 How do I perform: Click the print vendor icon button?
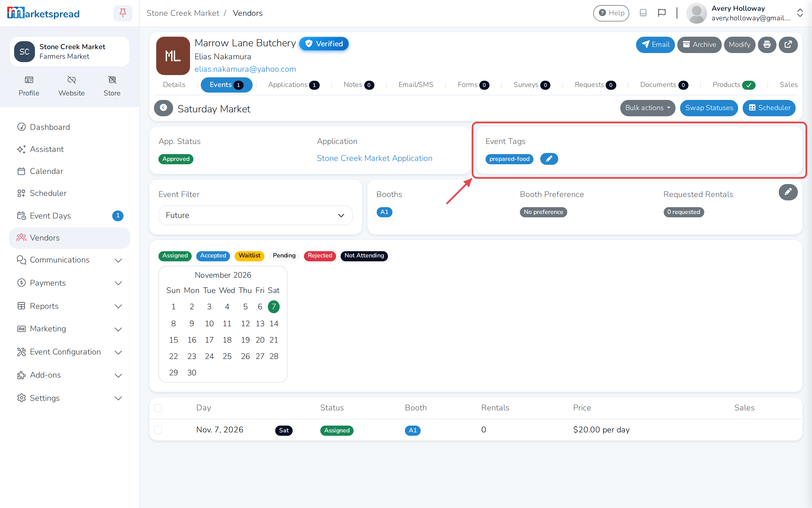click(x=767, y=45)
